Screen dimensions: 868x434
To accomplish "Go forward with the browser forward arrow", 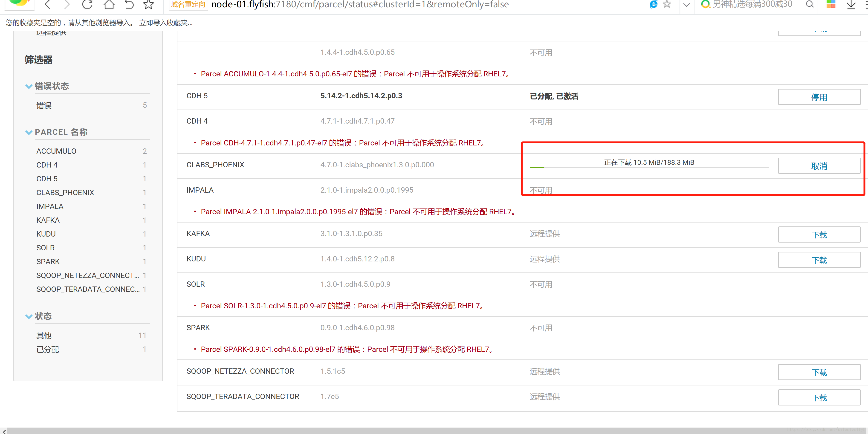I will coord(67,4).
